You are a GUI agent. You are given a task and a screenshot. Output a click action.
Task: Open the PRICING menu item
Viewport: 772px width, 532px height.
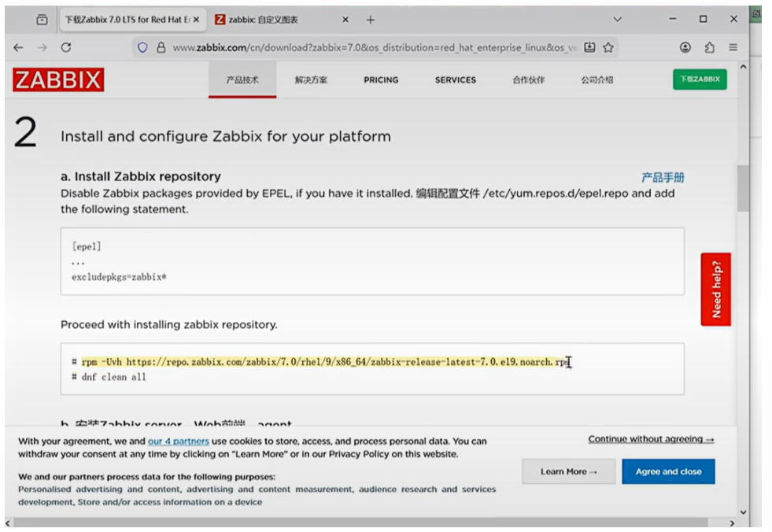(381, 79)
